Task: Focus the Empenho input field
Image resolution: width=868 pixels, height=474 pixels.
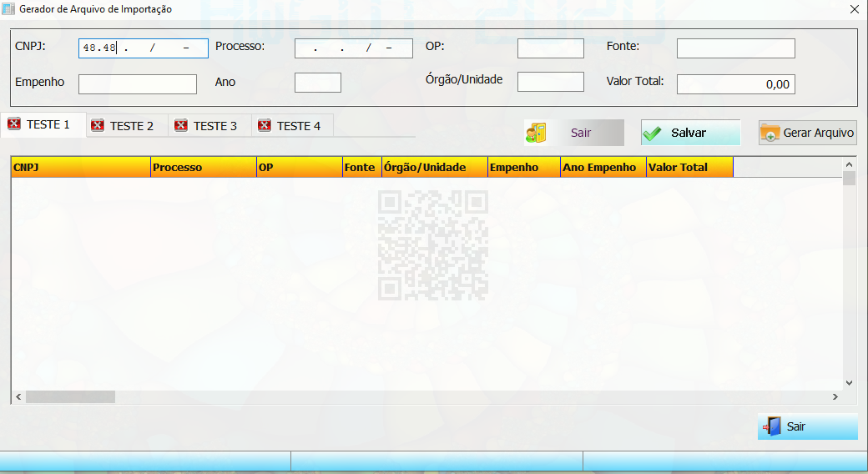Action: (x=137, y=84)
